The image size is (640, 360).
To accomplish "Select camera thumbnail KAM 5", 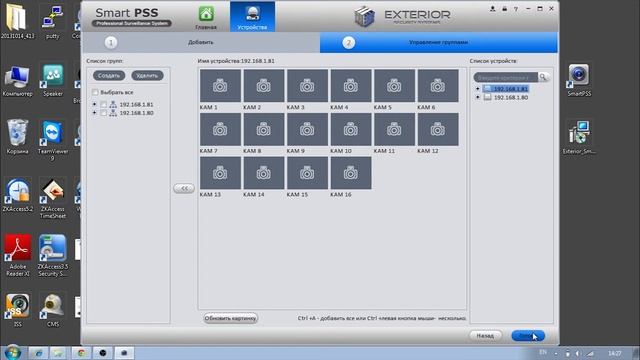I will [x=394, y=86].
